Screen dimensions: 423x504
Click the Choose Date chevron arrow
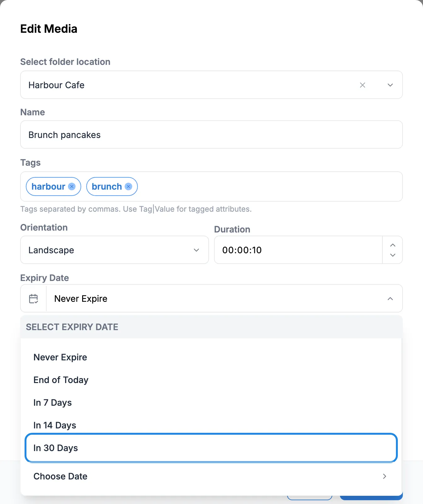384,476
